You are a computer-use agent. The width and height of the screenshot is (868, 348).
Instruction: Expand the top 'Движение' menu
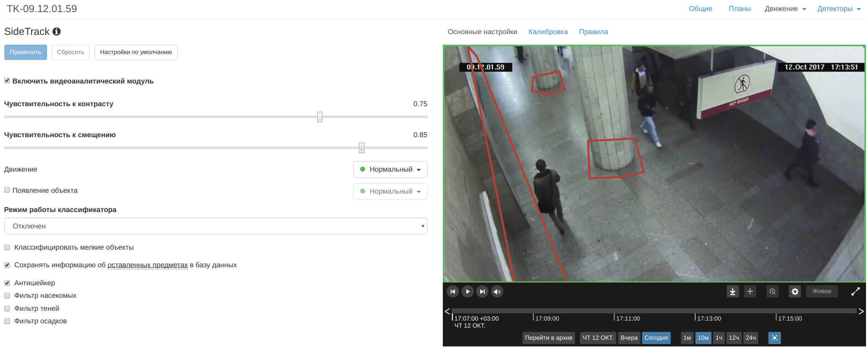785,9
